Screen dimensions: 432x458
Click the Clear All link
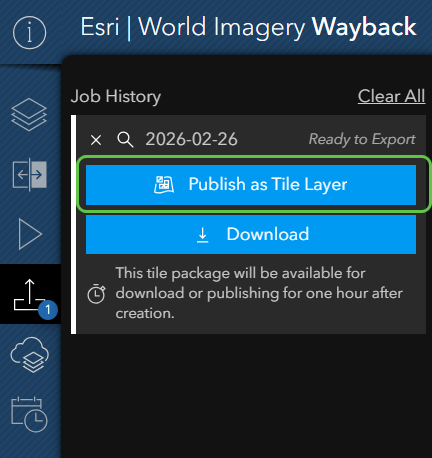pyautogui.click(x=391, y=96)
